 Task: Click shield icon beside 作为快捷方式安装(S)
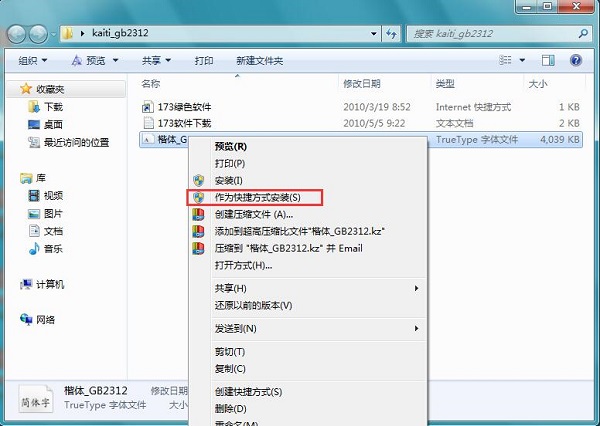pos(198,197)
